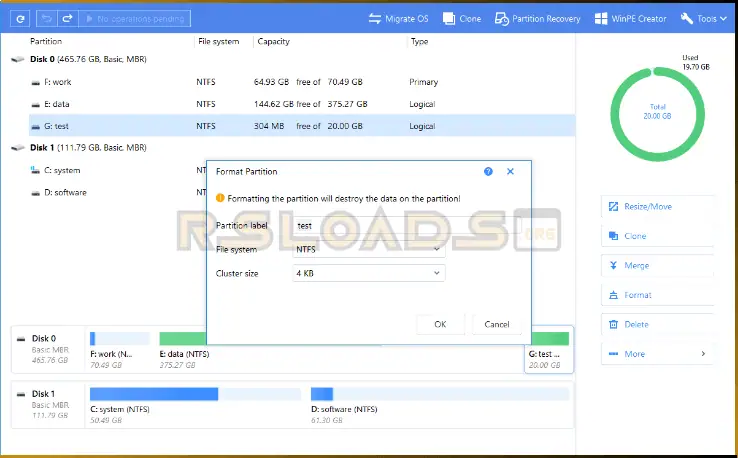This screenshot has height=458, width=738.
Task: Click the Merge icon in side panel
Action: (x=613, y=265)
